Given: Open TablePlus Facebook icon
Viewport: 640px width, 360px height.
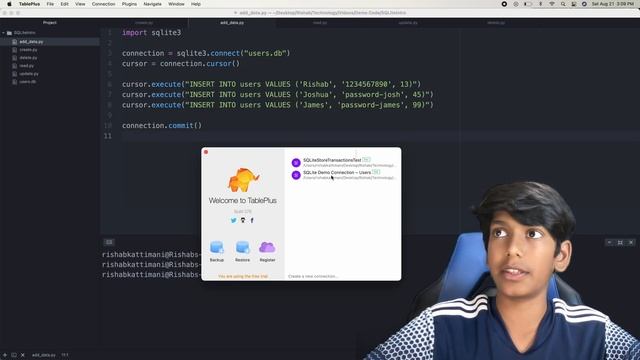Looking at the screenshot, I should pyautogui.click(x=252, y=220).
